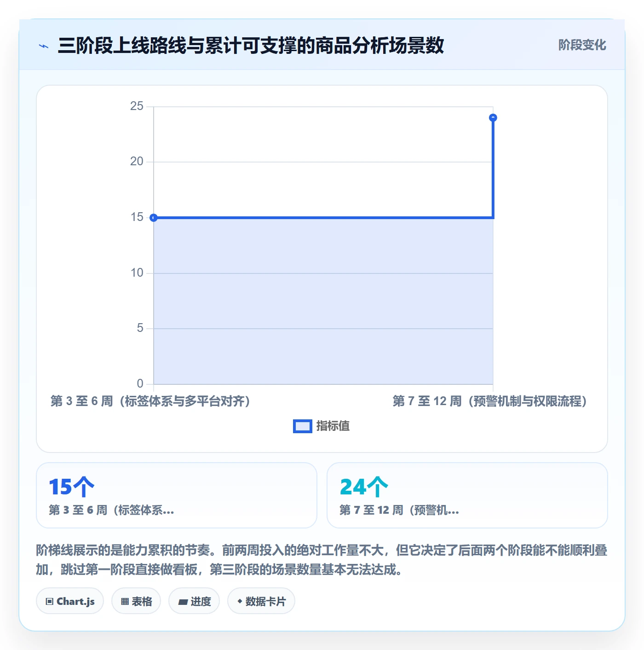644x650 pixels.
Task: Click the square icon in Chart.js tag
Action: [50, 602]
